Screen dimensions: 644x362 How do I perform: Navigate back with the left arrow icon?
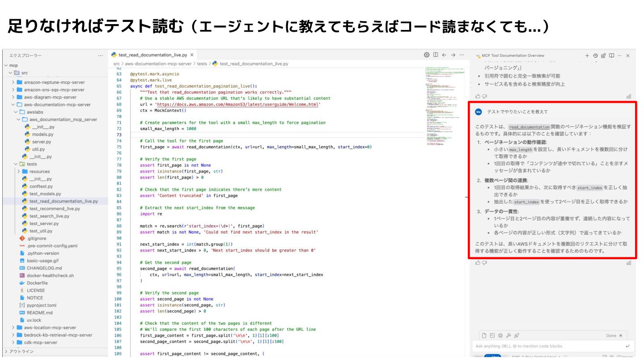pyautogui.click(x=444, y=55)
